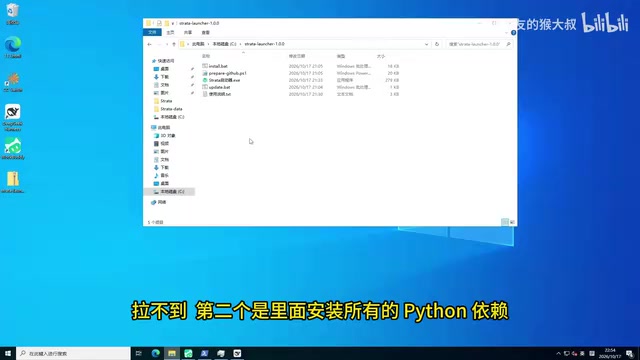Image resolution: width=640 pixels, height=360 pixels.
Task: Click 本地磁盘 (C:) in the address breadcrumb
Action: coord(224,44)
